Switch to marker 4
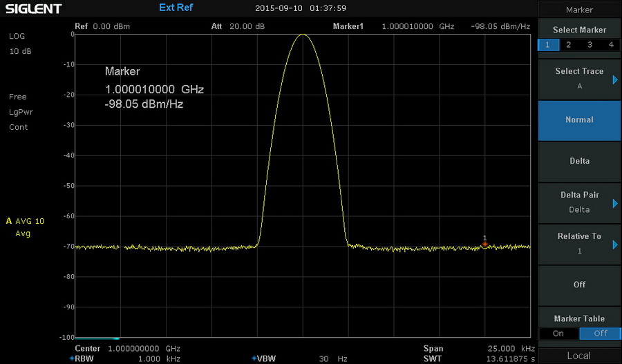 click(610, 44)
